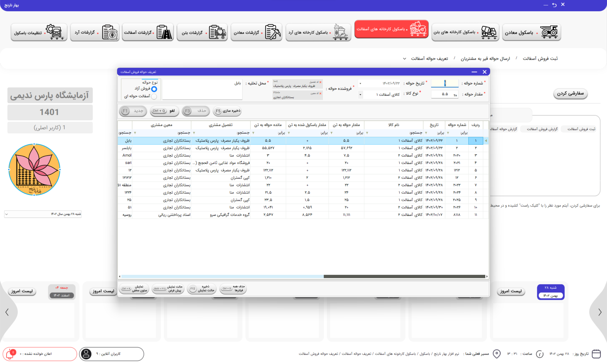Switch to ثبت فروش آسفالت menu

coord(540,58)
